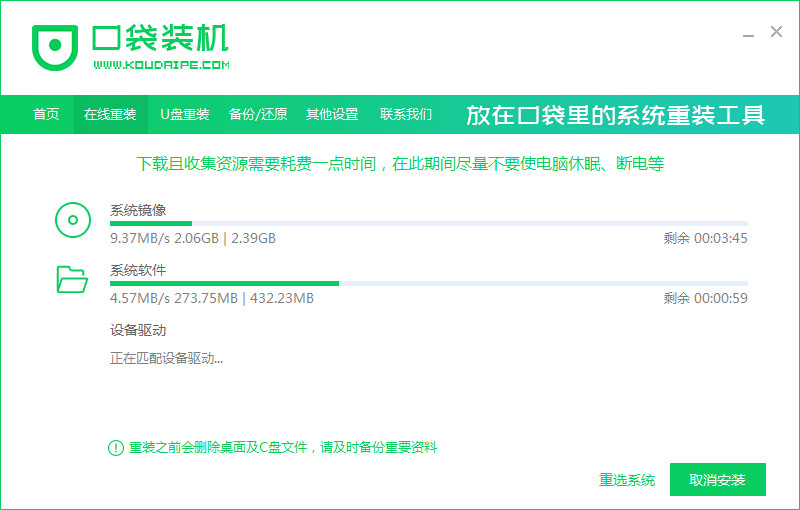
Task: Open the 备份/还原 tab
Action: pyautogui.click(x=258, y=114)
